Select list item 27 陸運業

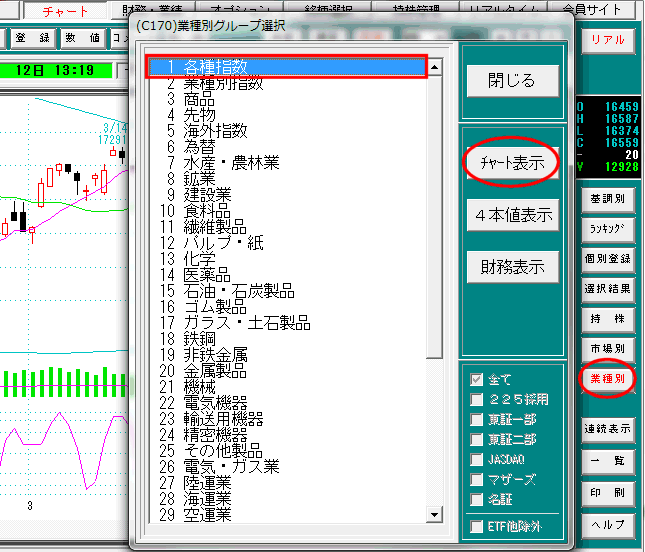[287, 484]
